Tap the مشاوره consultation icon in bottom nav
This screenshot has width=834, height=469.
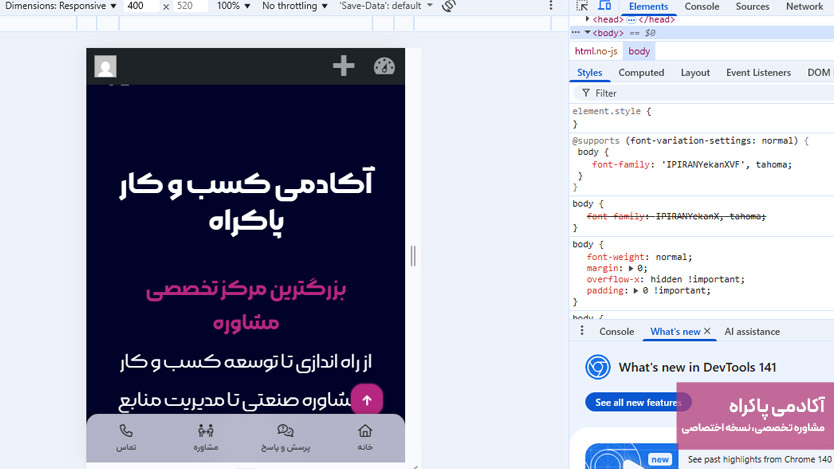click(206, 431)
